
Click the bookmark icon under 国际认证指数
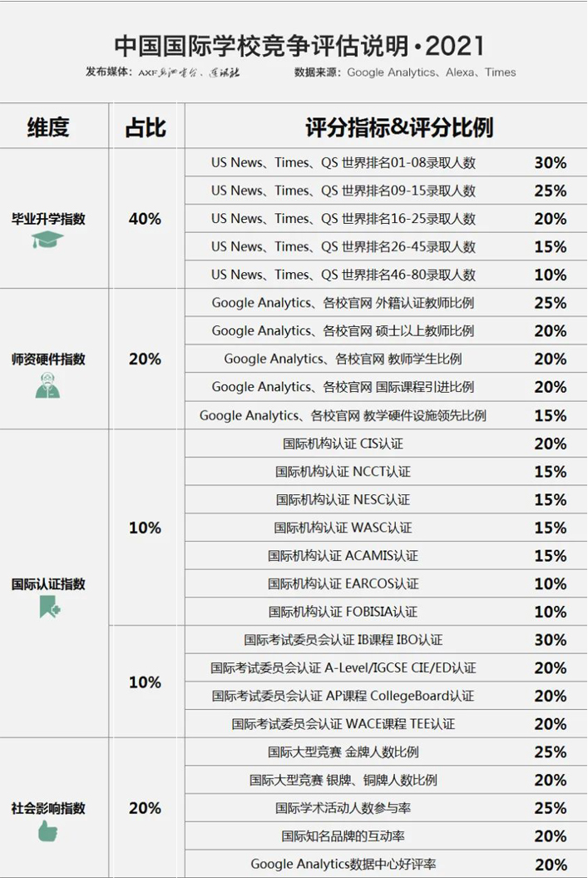click(x=49, y=608)
